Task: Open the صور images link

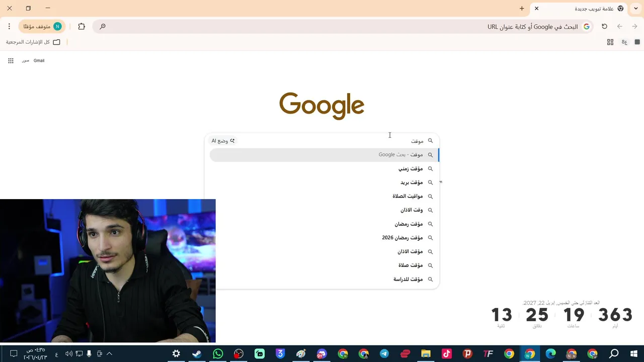Action: click(25, 61)
